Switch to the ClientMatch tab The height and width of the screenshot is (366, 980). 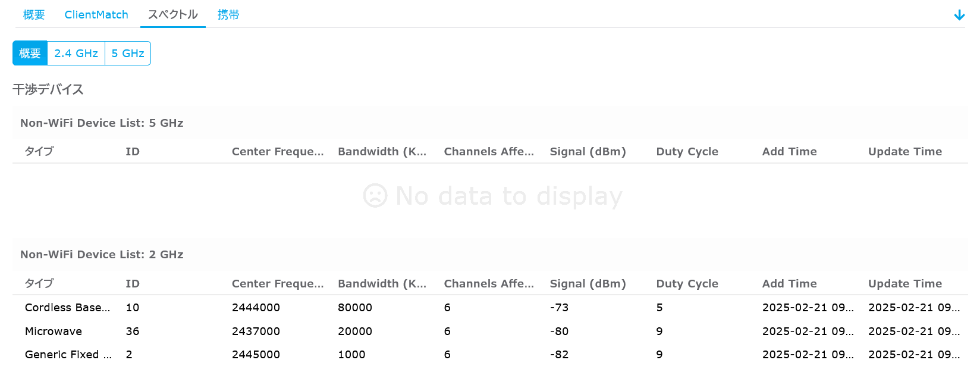click(x=96, y=15)
